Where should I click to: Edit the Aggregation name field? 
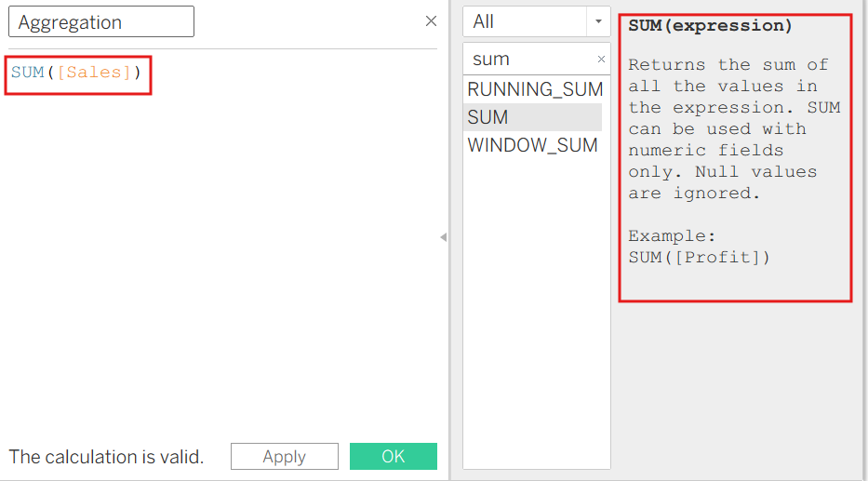tap(101, 21)
